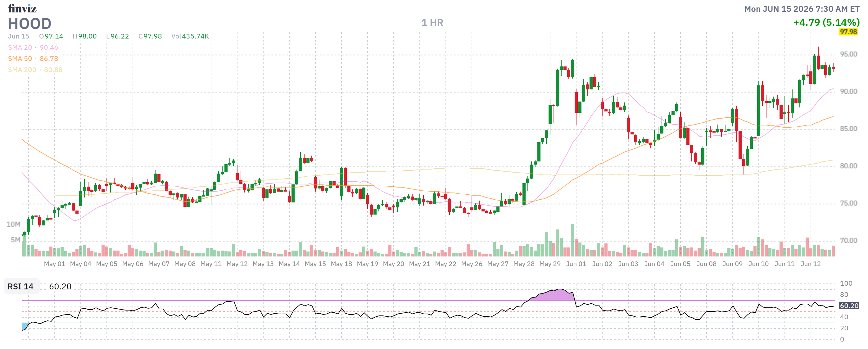Click the 95.00 price axis label
The image size is (868, 349).
click(x=848, y=54)
